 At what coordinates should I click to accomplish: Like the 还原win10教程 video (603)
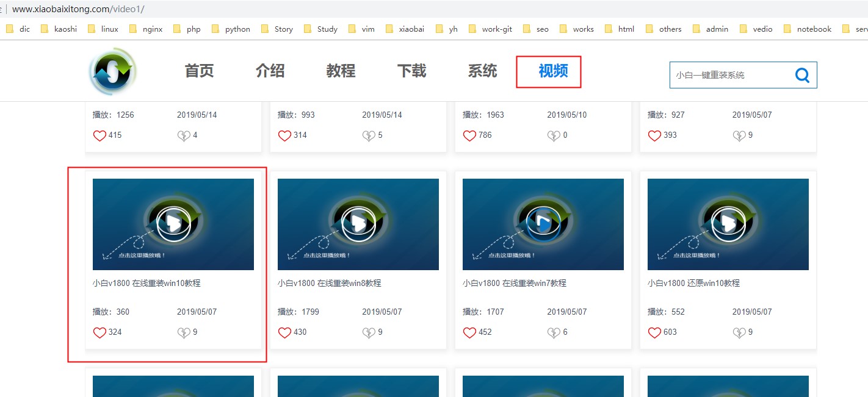pos(654,332)
